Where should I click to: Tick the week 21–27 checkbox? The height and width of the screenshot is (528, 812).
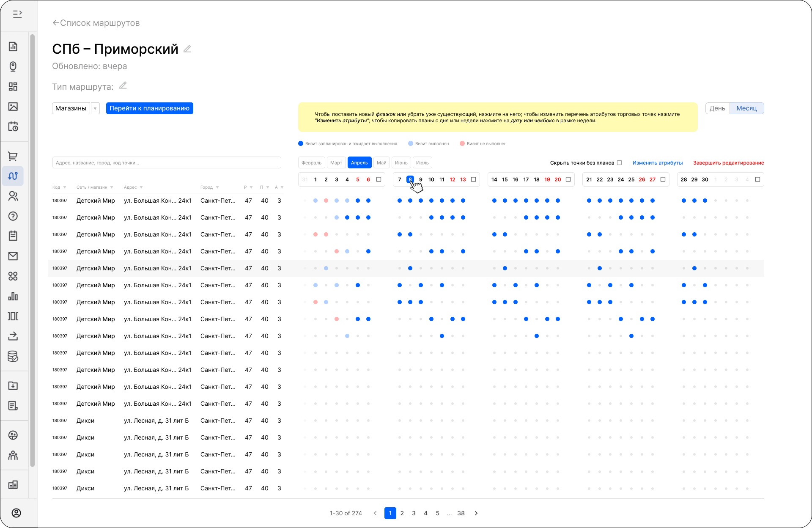coord(663,179)
